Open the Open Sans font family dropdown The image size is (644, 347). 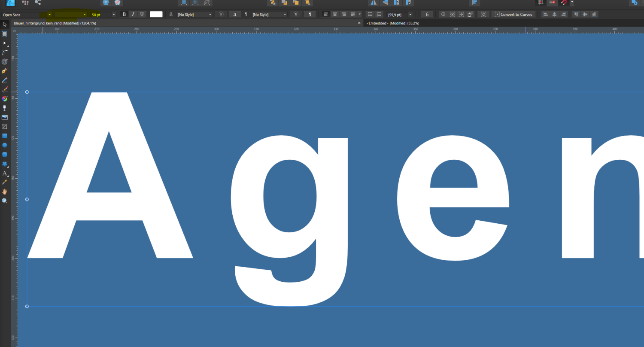pos(49,15)
